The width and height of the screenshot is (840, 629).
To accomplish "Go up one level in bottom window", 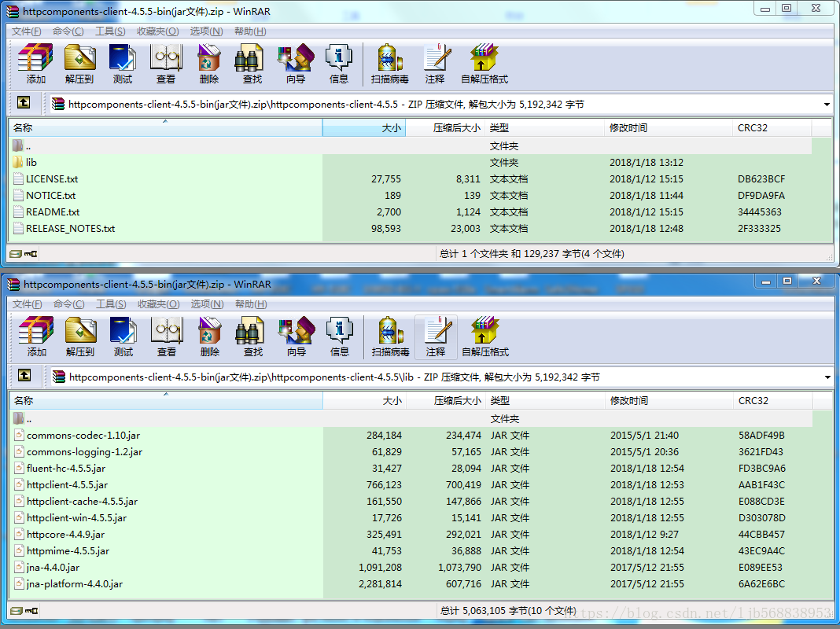I will click(x=24, y=375).
